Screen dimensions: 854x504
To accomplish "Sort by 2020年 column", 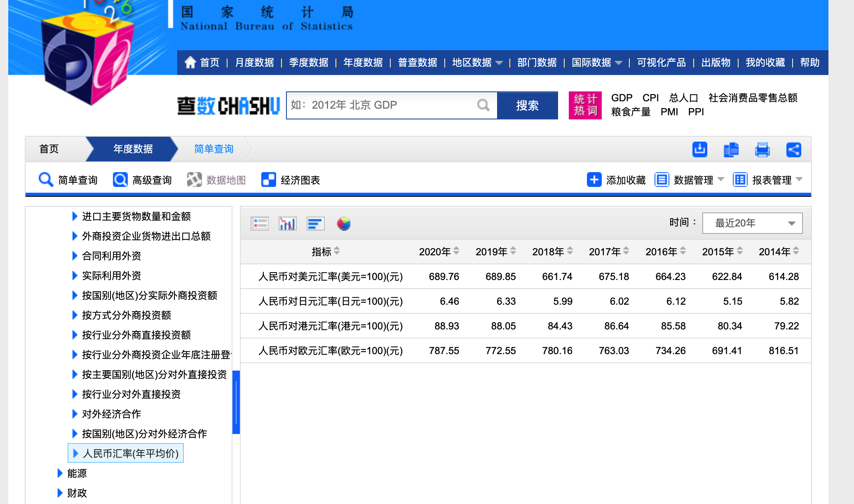I will tap(456, 251).
